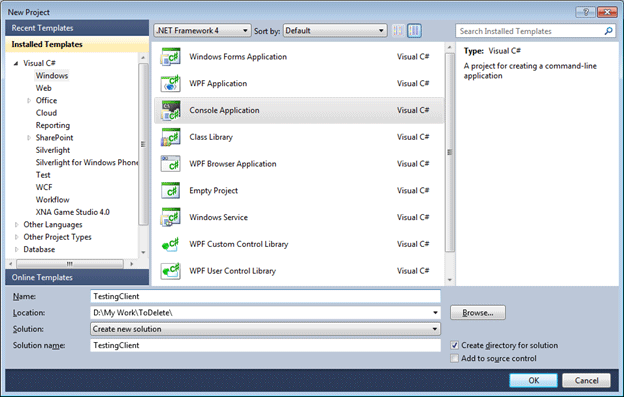Expand the Database tree node
The image size is (624, 397).
click(x=16, y=249)
